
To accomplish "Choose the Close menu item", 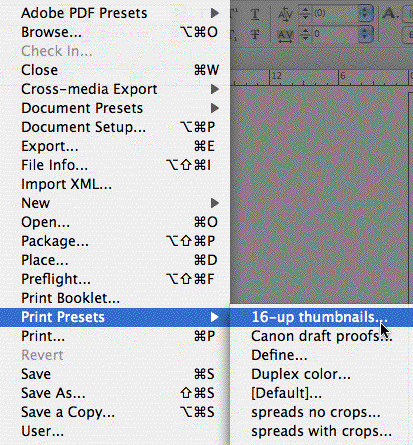I will (x=115, y=70).
